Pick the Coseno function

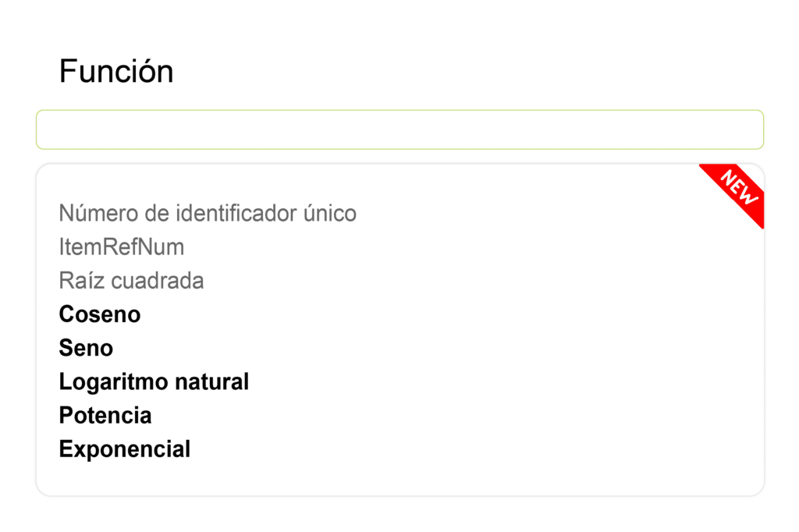(x=99, y=314)
